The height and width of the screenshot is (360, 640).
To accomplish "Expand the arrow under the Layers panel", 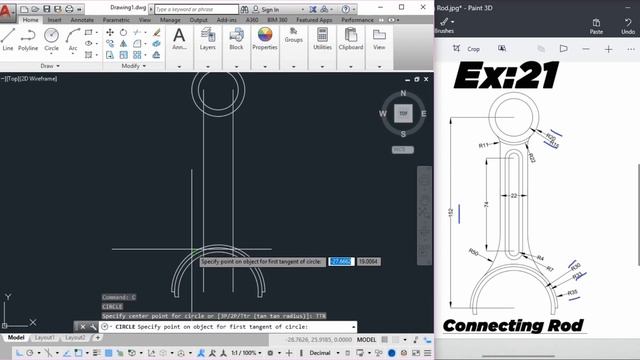I will (x=208, y=67).
